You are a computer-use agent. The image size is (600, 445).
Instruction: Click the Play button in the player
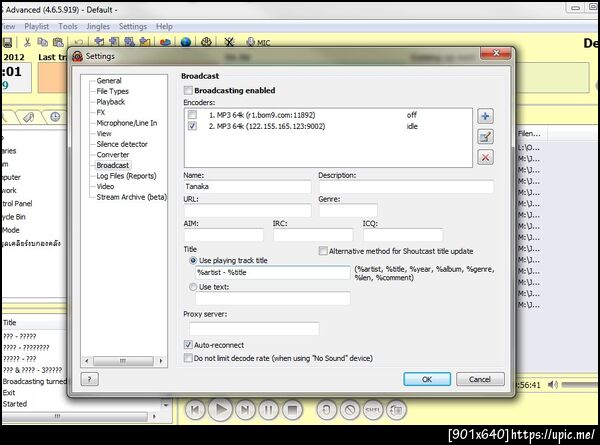[x=220, y=410]
